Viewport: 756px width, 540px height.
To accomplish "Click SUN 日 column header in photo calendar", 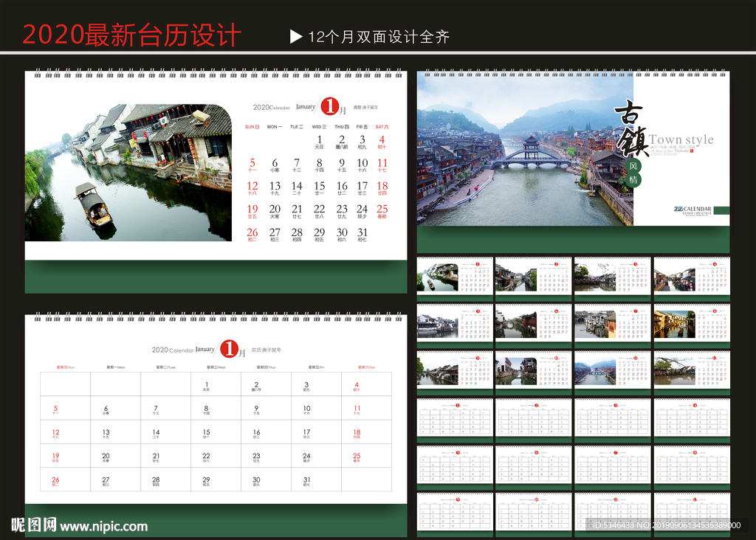I will 252,127.
